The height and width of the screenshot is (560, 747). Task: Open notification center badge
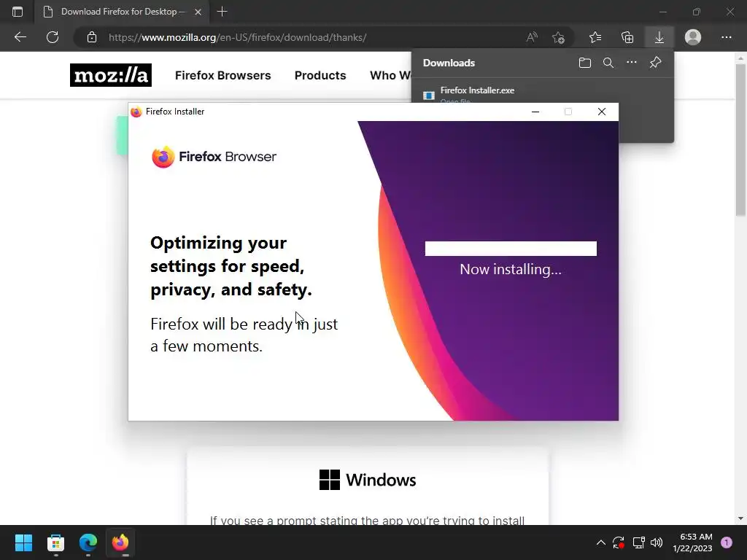coord(726,542)
